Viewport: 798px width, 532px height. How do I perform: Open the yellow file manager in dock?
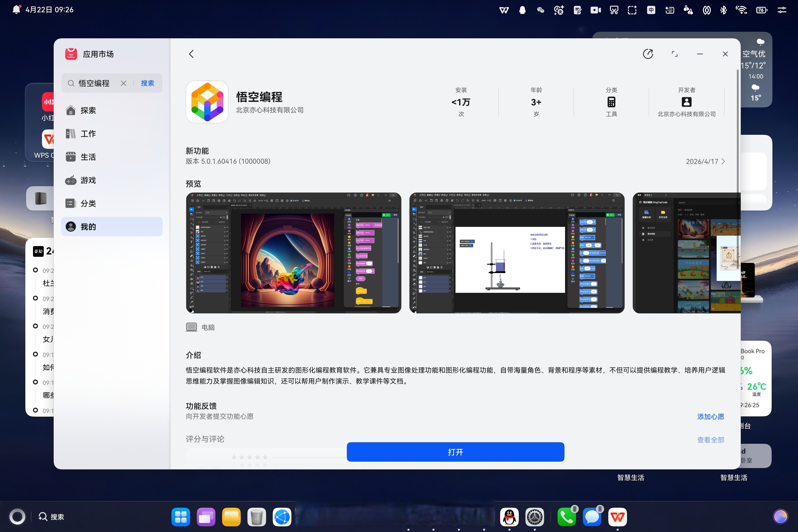click(x=231, y=517)
